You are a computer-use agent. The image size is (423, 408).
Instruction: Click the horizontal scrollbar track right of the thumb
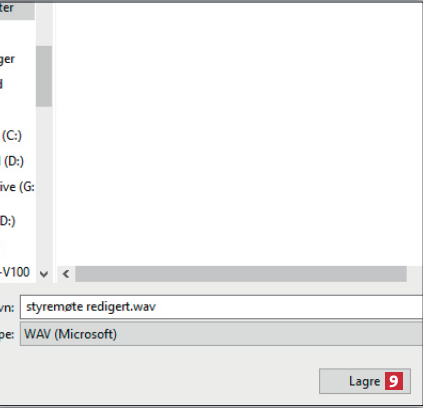pyautogui.click(x=414, y=274)
